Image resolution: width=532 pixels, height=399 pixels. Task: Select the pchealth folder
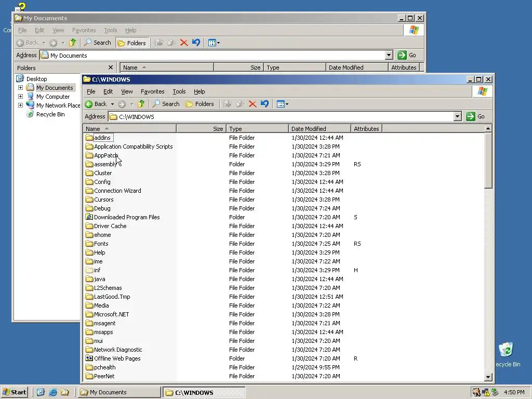tap(100, 367)
